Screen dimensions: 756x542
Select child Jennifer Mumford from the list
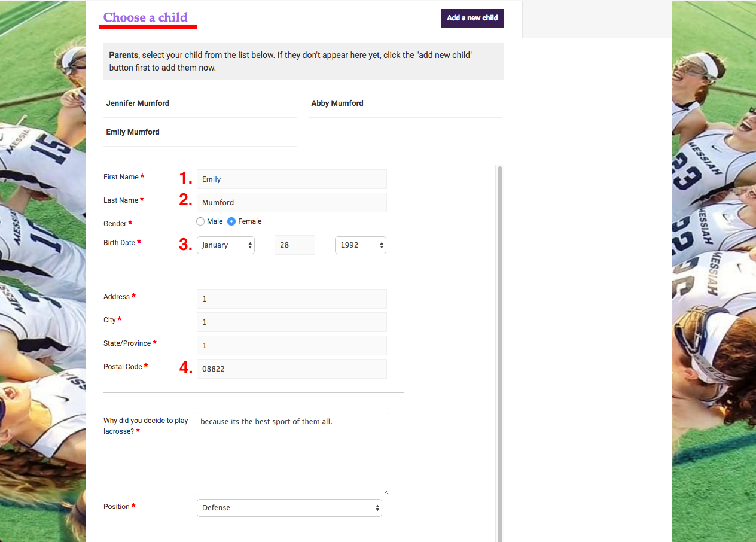138,103
